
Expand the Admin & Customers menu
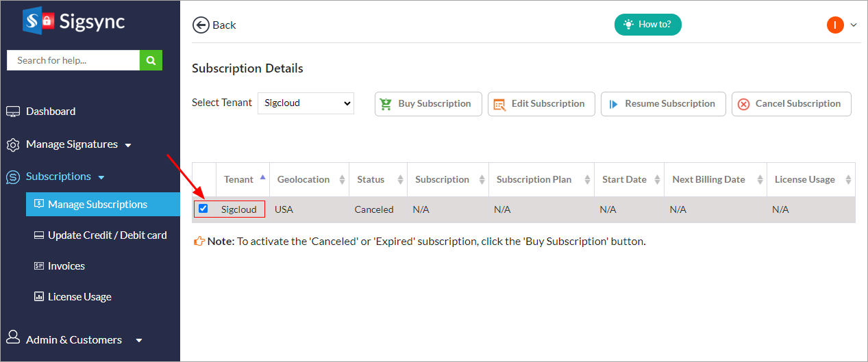(74, 339)
